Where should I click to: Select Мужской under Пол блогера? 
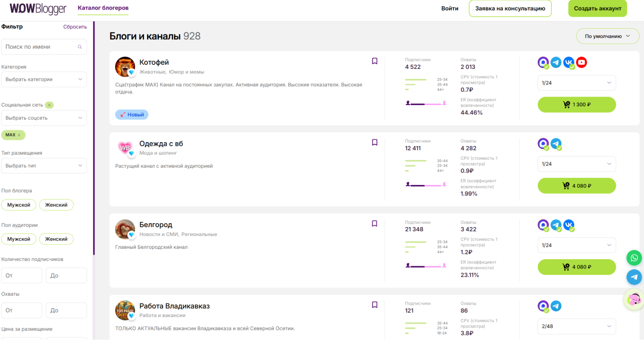[19, 205]
